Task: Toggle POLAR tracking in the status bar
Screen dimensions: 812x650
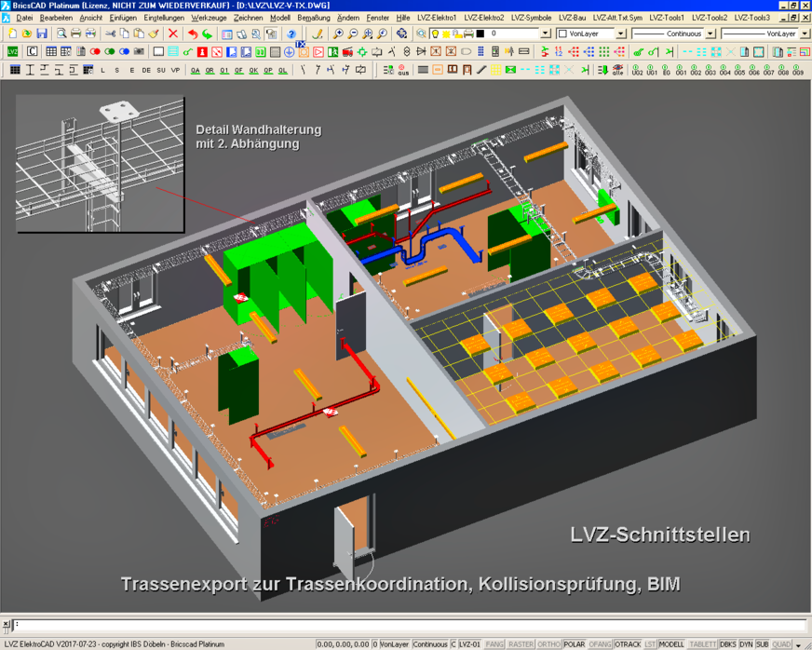Action: click(x=575, y=643)
